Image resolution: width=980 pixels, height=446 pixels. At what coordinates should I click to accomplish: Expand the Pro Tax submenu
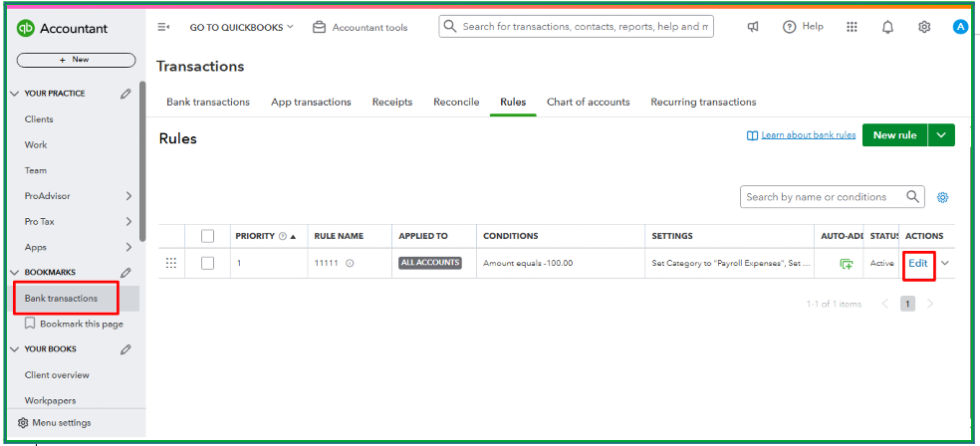(x=128, y=222)
